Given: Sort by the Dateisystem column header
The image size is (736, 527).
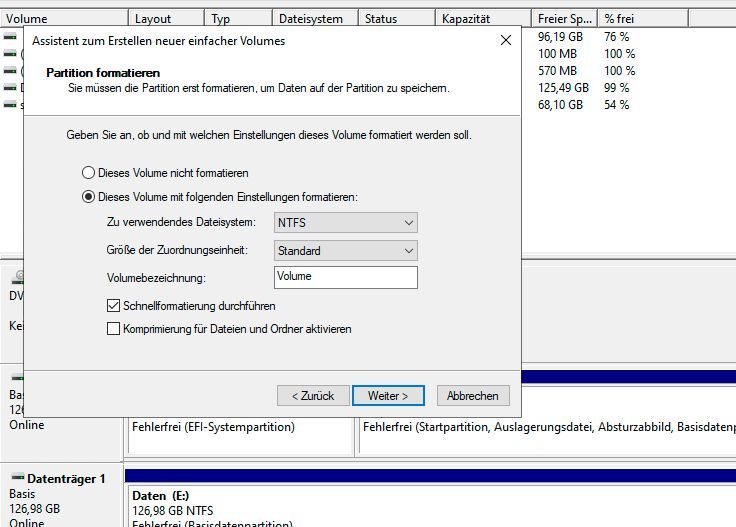Looking at the screenshot, I should (315, 19).
